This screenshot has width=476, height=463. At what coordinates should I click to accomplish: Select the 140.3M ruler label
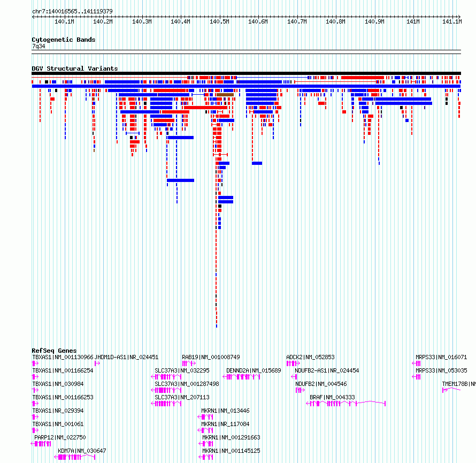(142, 21)
